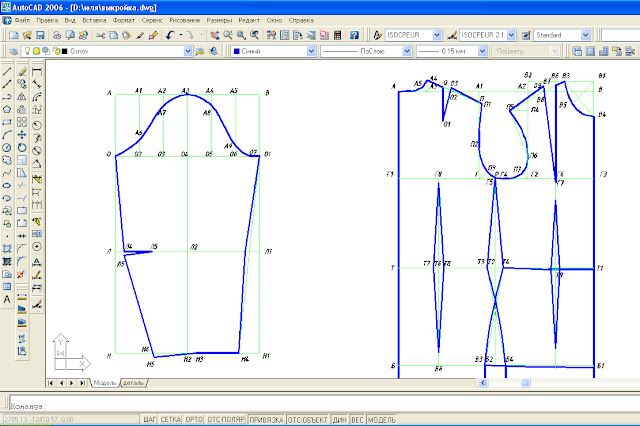640x426 pixels.
Task: Click the Paste icon
Action: tap(127, 36)
